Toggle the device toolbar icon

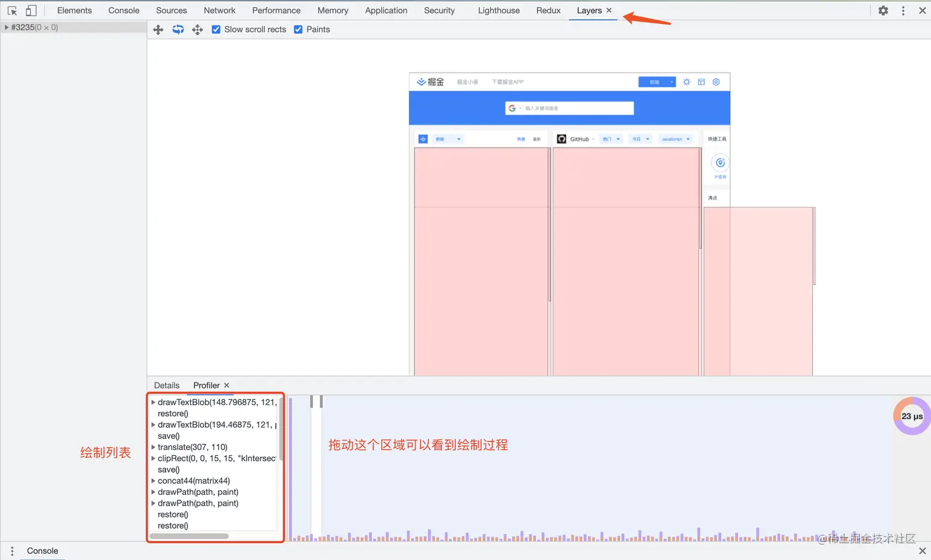[31, 10]
